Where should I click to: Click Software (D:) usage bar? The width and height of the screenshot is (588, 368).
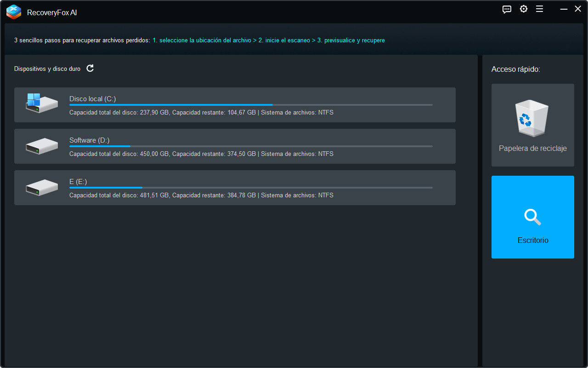point(250,146)
